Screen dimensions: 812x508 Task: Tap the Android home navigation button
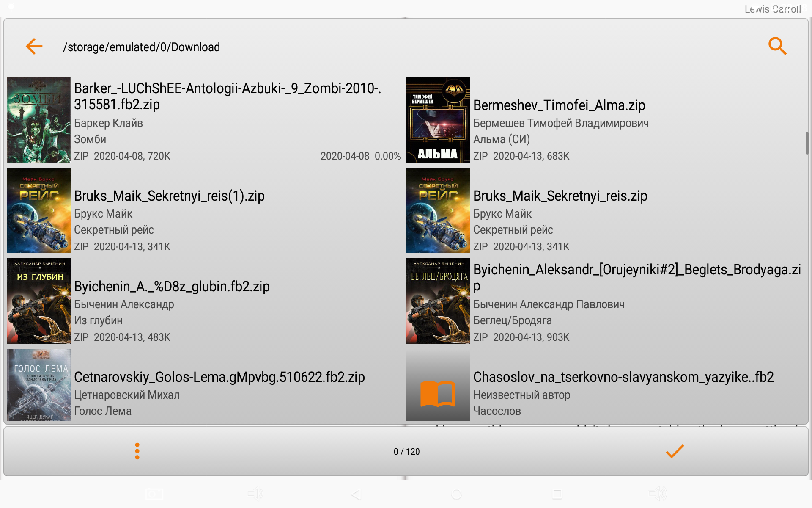click(x=457, y=494)
